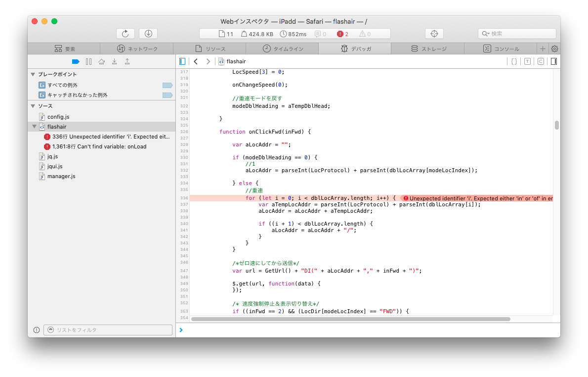Click the pretty print braces icon
Viewport: 588px width, 377px height.
click(514, 61)
